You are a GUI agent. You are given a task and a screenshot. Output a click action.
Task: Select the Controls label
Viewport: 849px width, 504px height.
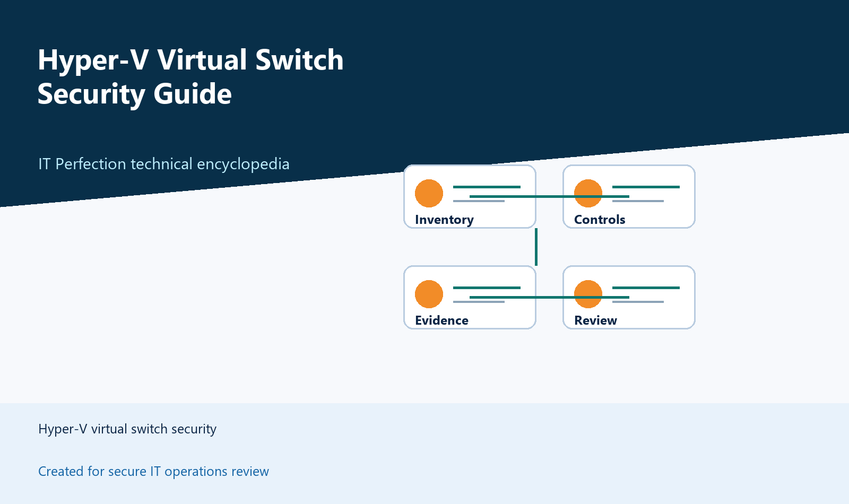click(600, 220)
